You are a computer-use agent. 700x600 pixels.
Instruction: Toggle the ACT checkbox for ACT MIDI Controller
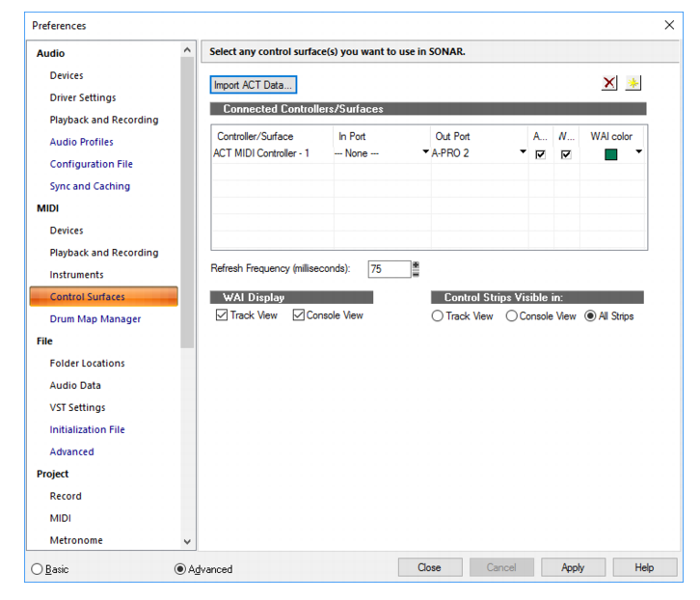point(540,154)
